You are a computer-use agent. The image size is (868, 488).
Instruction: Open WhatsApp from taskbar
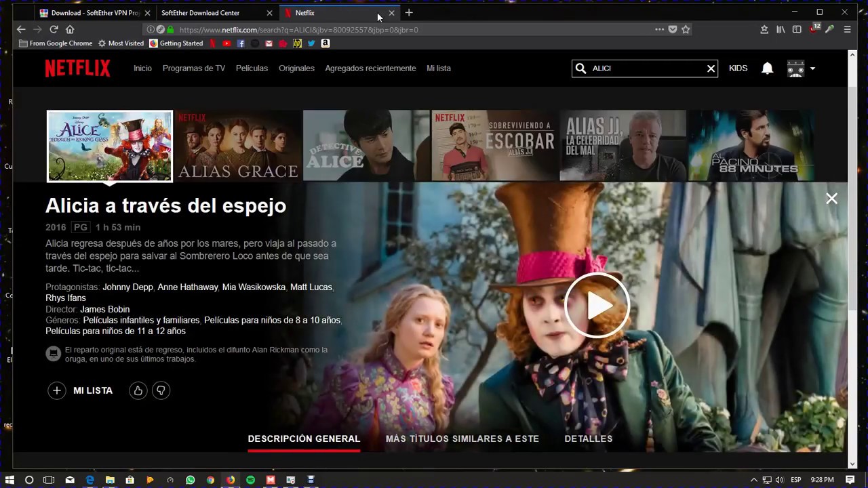(x=190, y=480)
